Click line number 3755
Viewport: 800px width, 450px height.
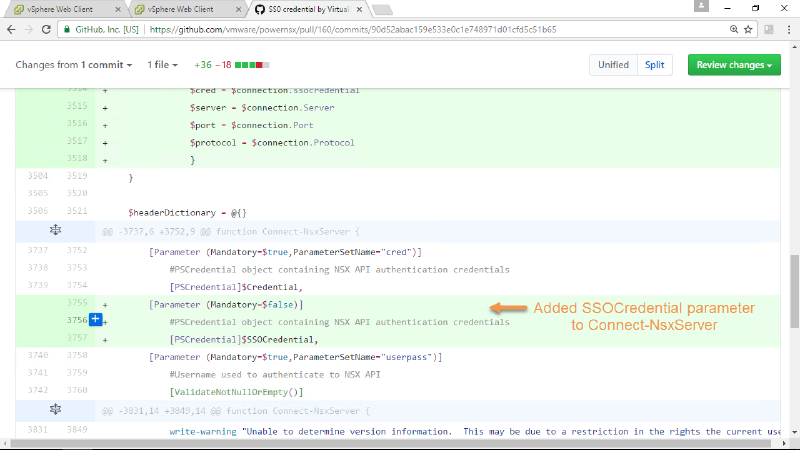(77, 303)
